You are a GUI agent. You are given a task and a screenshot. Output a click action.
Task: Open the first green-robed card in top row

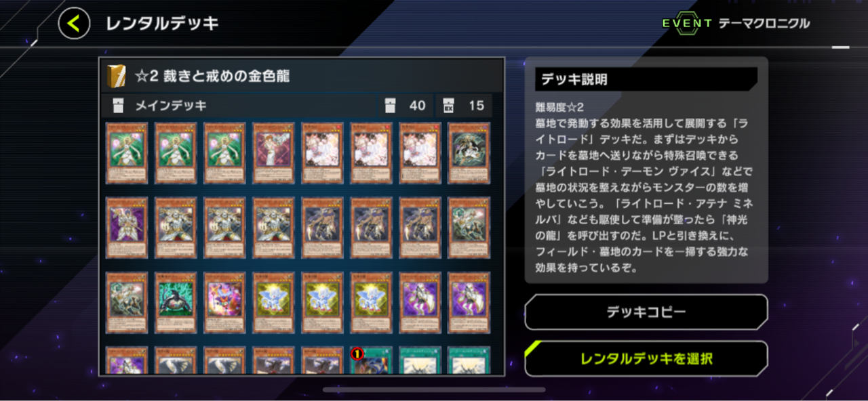tap(127, 153)
